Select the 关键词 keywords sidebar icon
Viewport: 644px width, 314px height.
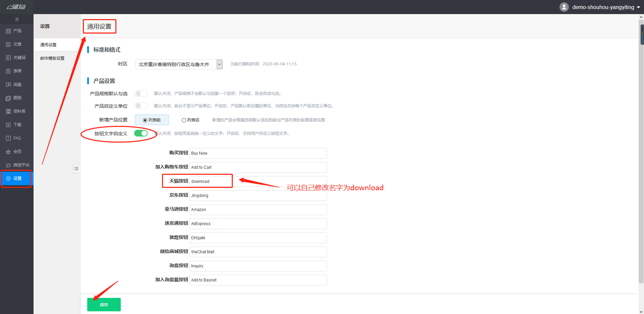pyautogui.click(x=8, y=58)
